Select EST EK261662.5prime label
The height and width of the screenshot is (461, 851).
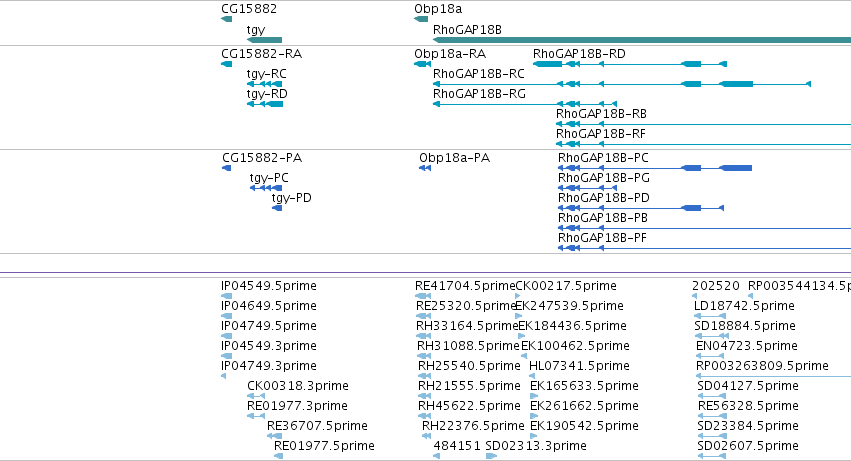pos(584,407)
